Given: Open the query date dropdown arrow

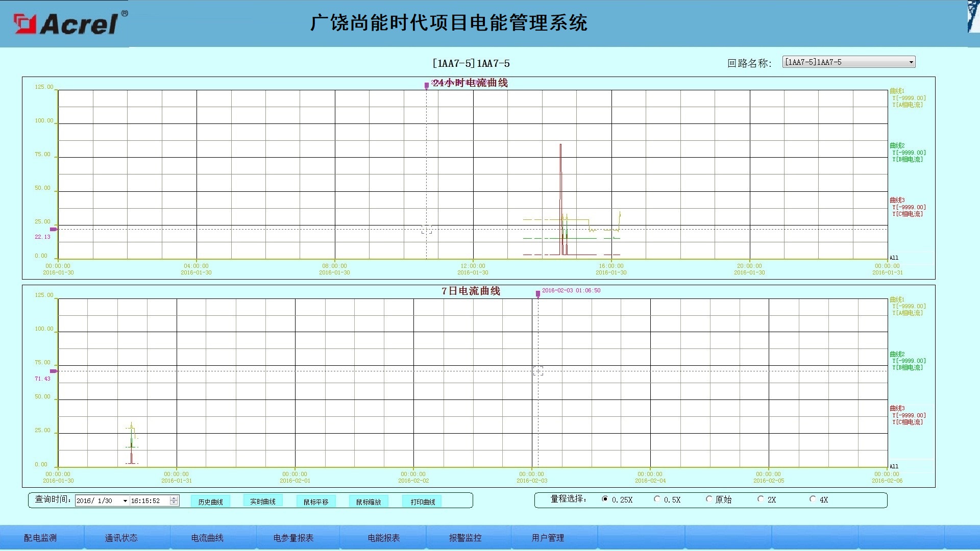Looking at the screenshot, I should coord(125,501).
